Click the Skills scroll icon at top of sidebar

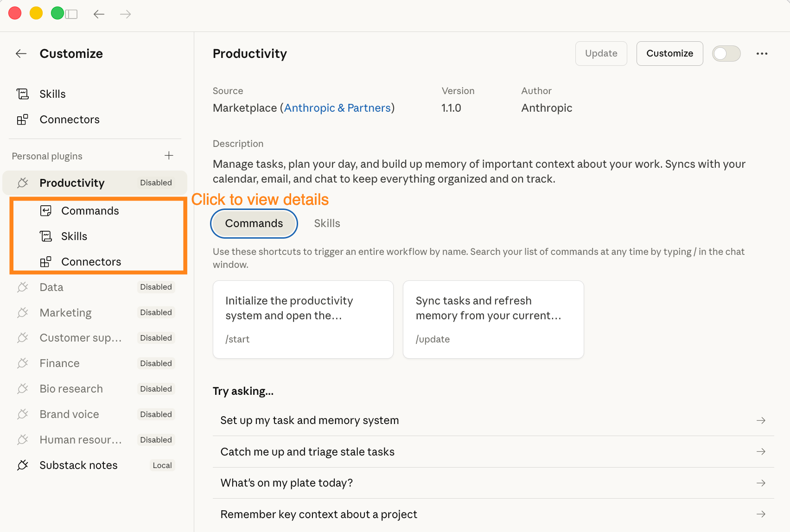point(23,94)
